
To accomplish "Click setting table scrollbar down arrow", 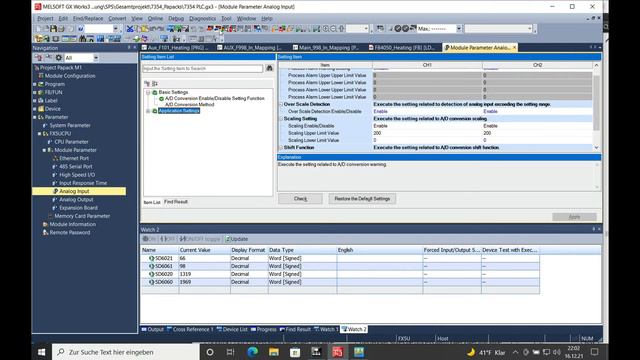I will coord(596,147).
